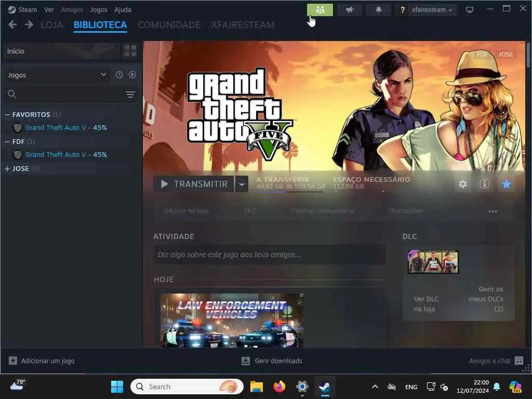The height and width of the screenshot is (399, 532).
Task: Go forward with the right arrow
Action: point(29,24)
